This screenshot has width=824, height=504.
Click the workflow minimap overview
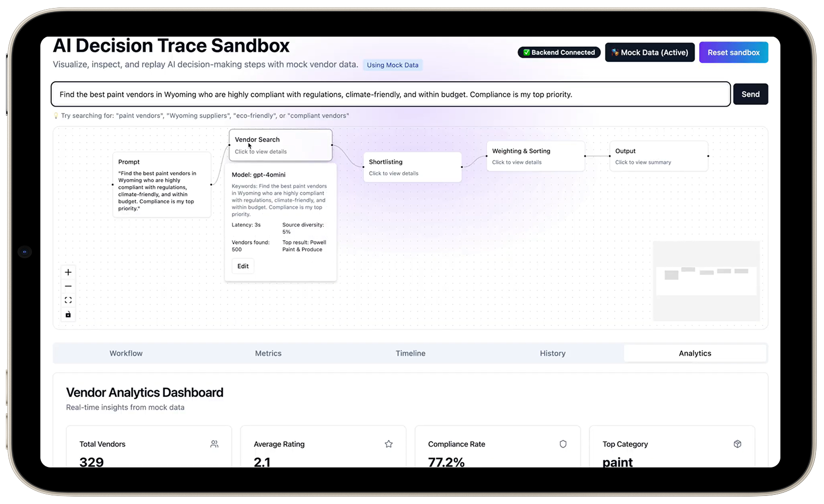point(706,281)
